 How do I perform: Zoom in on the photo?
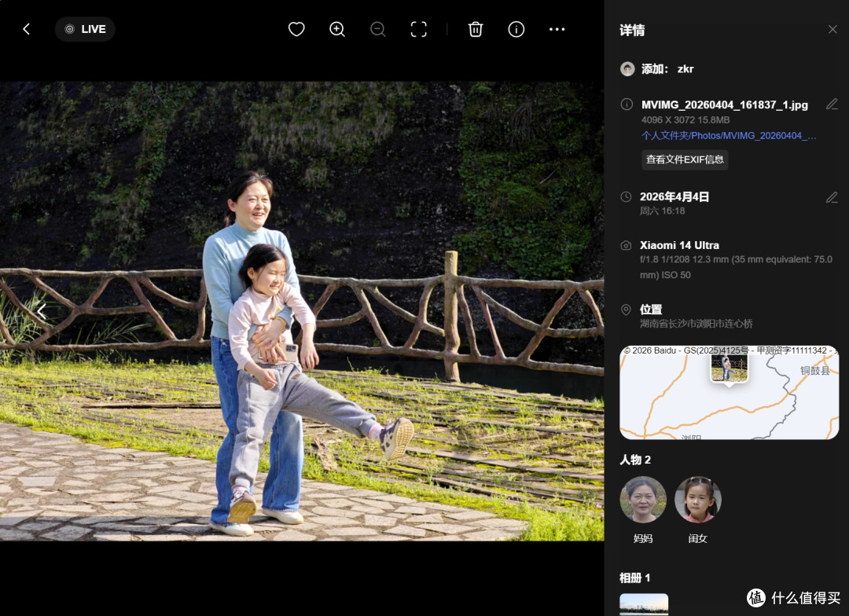pos(337,29)
